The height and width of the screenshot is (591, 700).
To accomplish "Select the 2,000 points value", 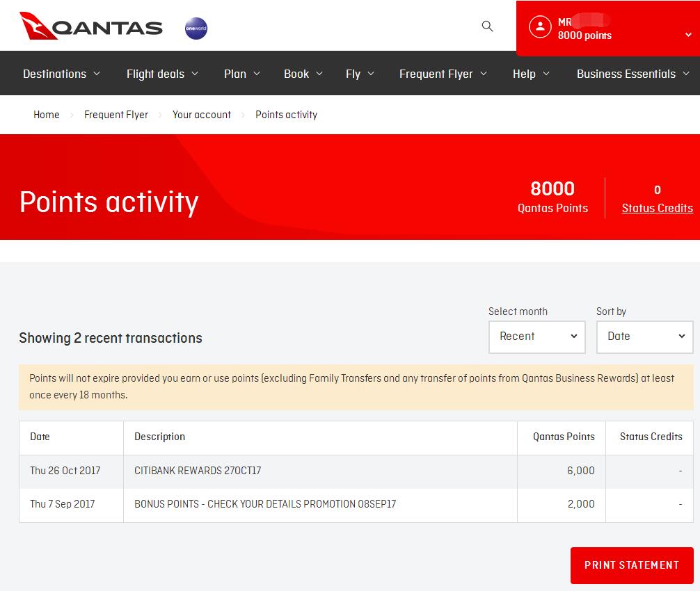I will click(581, 504).
